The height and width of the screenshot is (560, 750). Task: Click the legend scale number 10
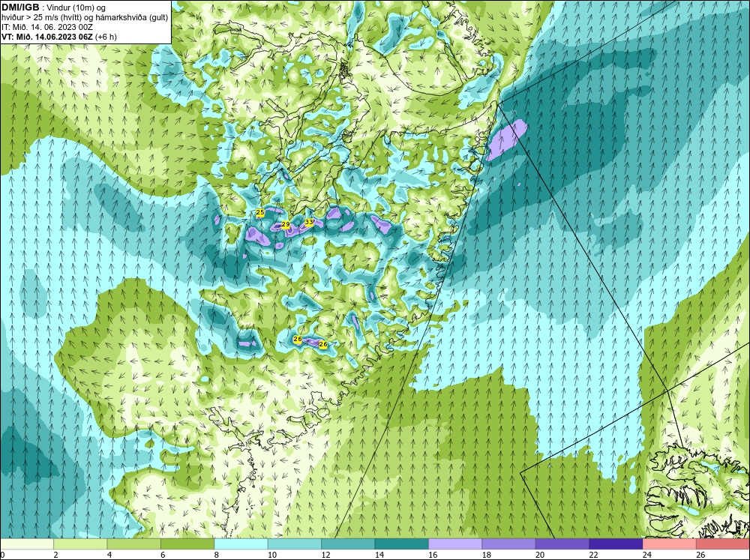272,555
